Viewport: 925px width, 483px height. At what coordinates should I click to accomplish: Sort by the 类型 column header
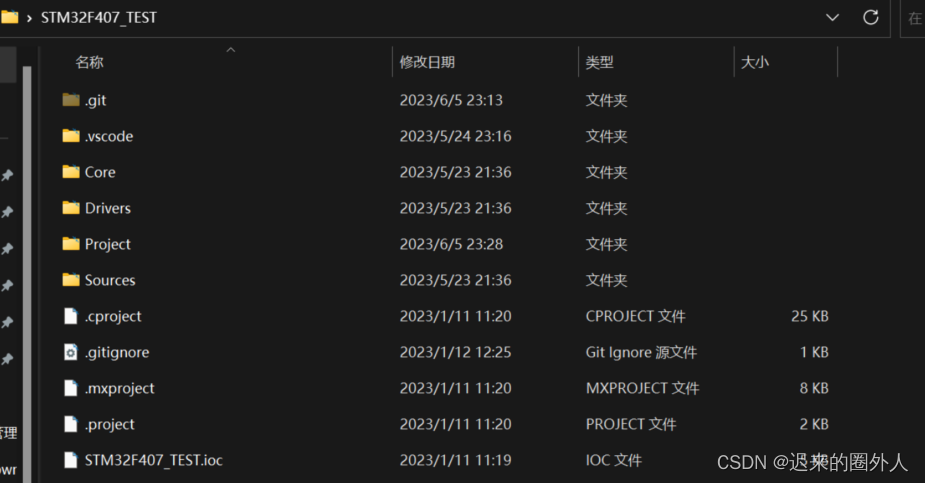[x=599, y=62]
